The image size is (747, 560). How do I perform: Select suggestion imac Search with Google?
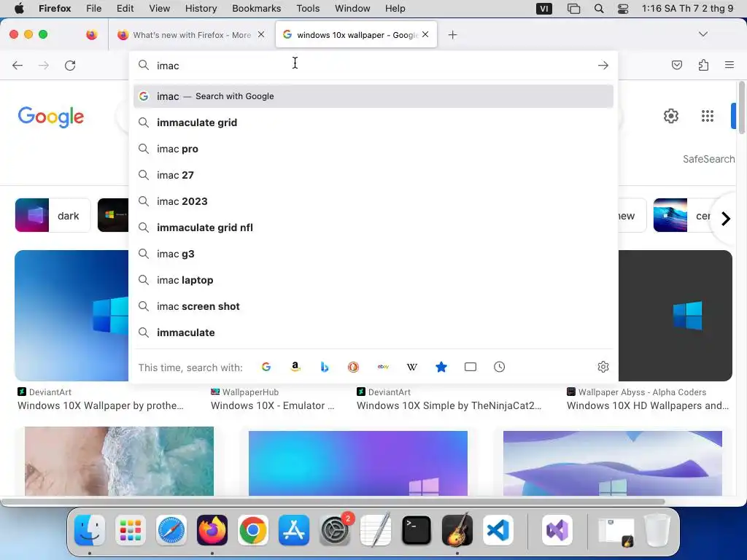point(373,96)
